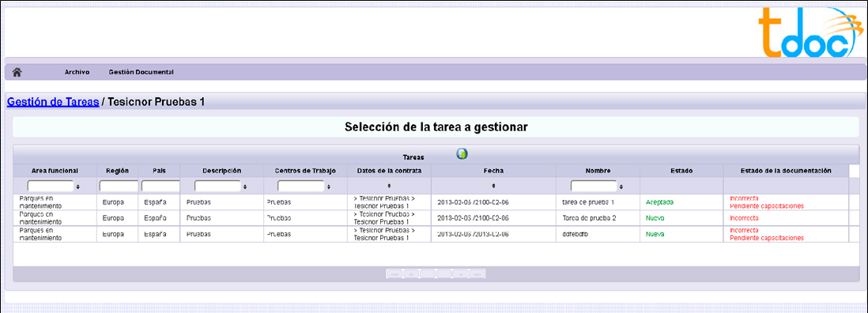Click the Fecha column header
Screen dimensions: 868x313
pos(493,171)
